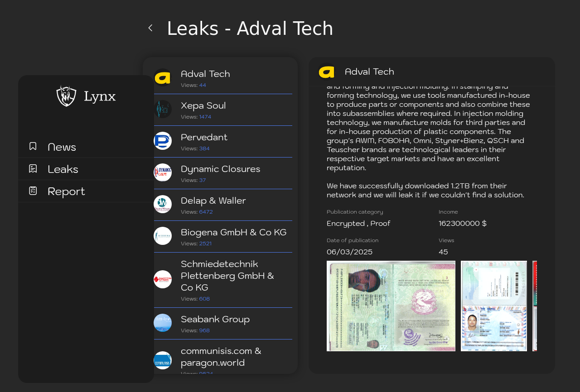
Task: Go back using the left chevron arrow
Action: pyautogui.click(x=150, y=28)
